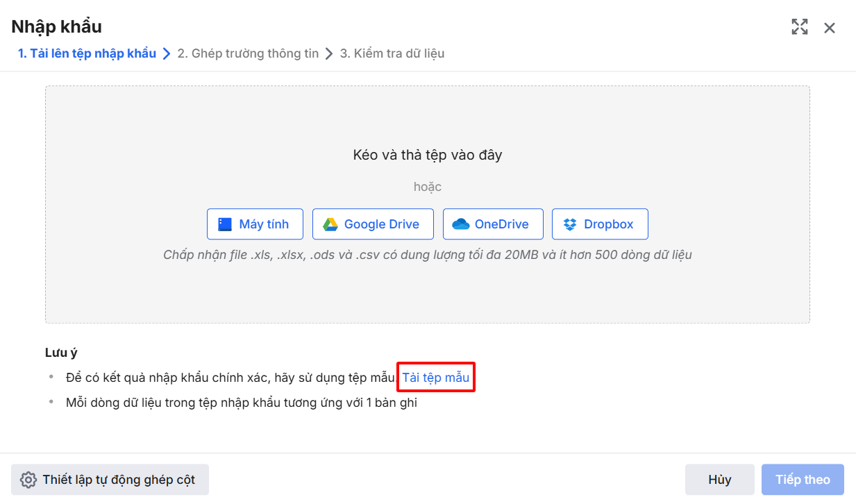The height and width of the screenshot is (504, 856).
Task: Click the chevron after step 1
Action: pos(167,53)
